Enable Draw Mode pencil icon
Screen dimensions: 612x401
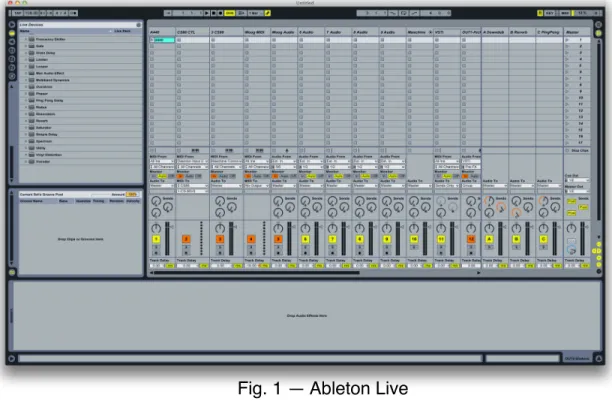click(x=268, y=13)
